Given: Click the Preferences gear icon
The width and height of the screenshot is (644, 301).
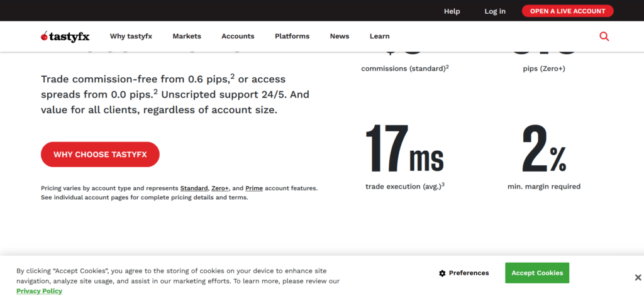Looking at the screenshot, I should 442,273.
